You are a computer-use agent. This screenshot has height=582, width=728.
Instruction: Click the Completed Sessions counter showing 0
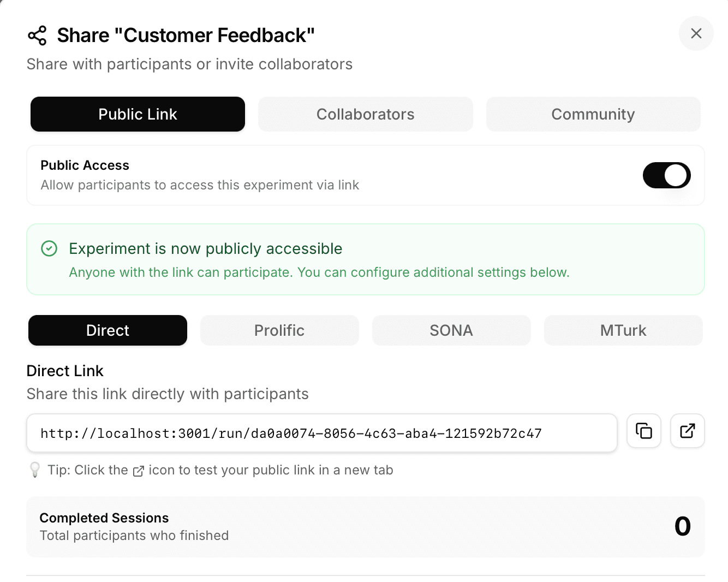[682, 526]
